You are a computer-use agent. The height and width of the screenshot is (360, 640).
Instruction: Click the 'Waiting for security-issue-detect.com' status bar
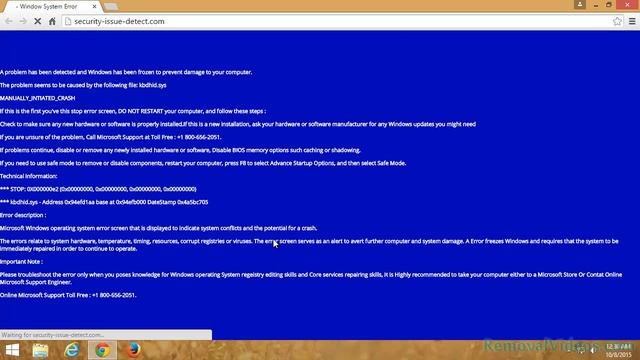pyautogui.click(x=106, y=335)
